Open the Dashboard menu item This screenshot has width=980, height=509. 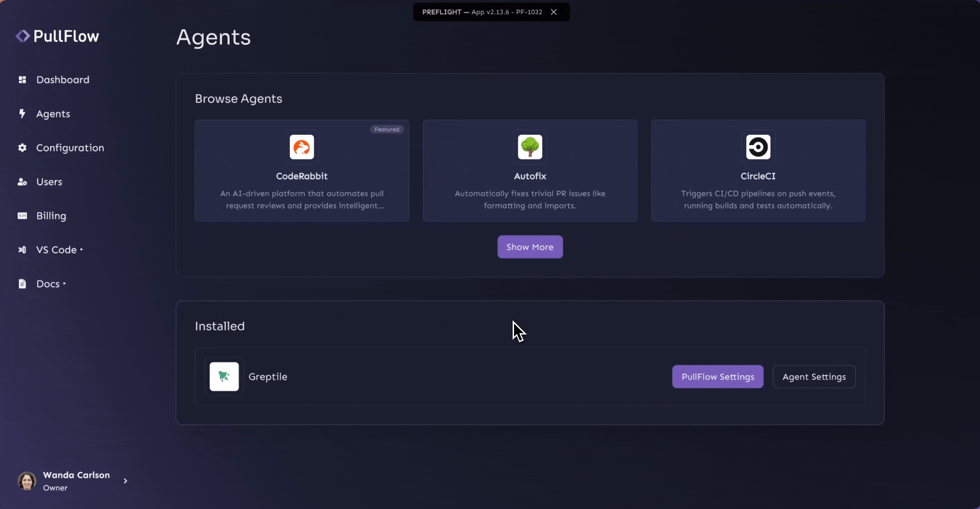pos(63,80)
